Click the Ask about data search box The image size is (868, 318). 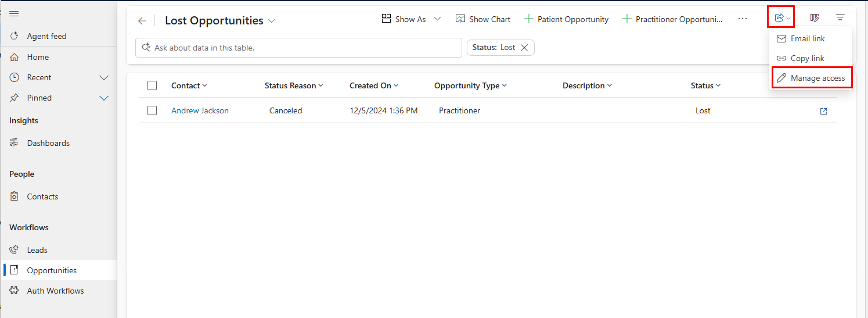[298, 48]
